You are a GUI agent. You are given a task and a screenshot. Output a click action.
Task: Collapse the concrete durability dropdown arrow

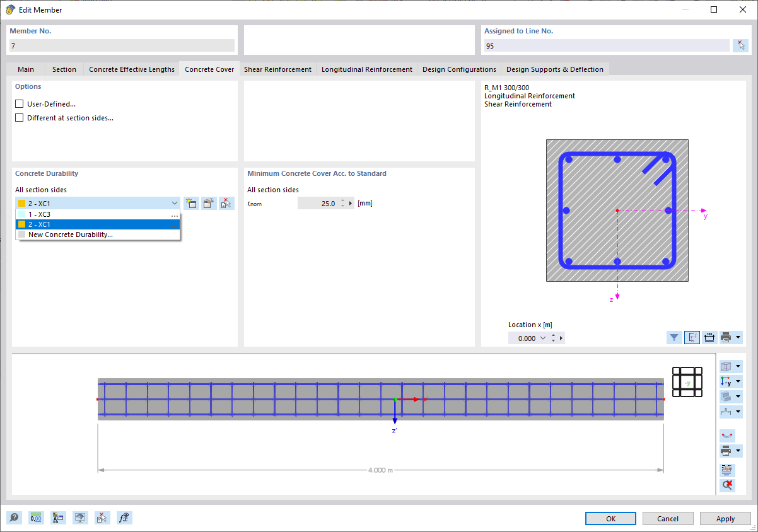tap(175, 204)
